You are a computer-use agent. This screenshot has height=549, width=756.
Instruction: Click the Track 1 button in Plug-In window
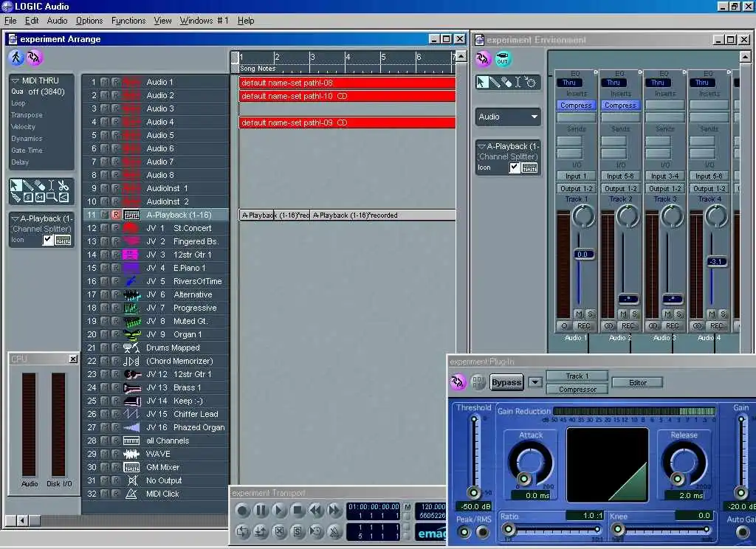[577, 376]
